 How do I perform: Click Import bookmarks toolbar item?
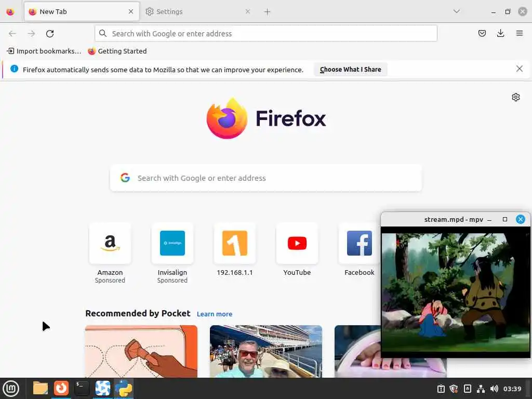[x=44, y=51]
